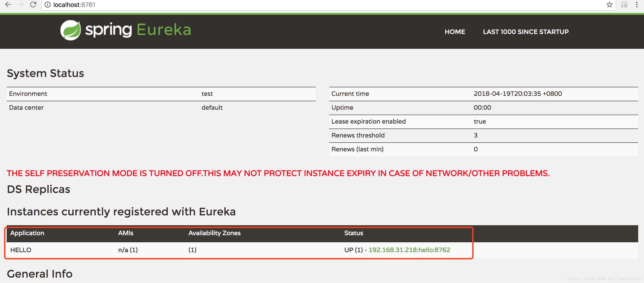644x283 pixels.
Task: Click the browser forward arrow
Action: 21,4
